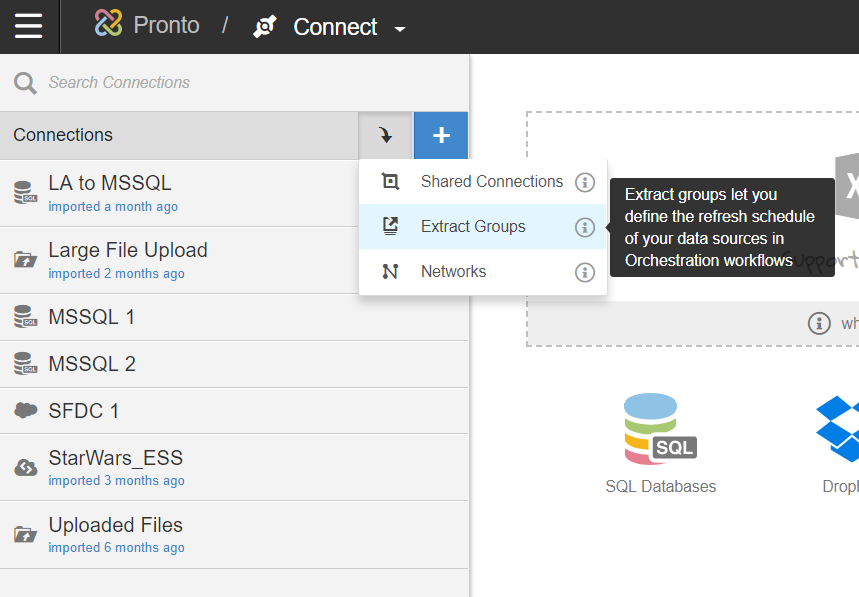Choose Extract Groups from the menu
The height and width of the screenshot is (597, 859).
(x=472, y=227)
